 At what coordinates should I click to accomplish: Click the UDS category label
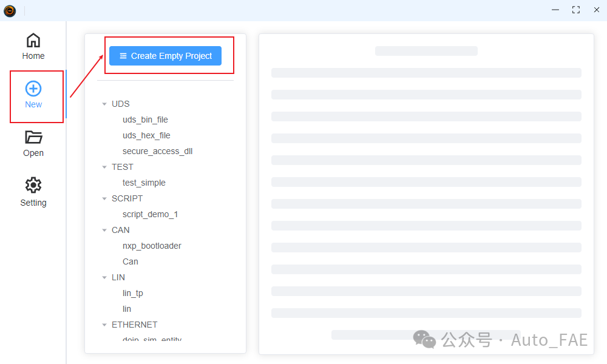pyautogui.click(x=121, y=104)
